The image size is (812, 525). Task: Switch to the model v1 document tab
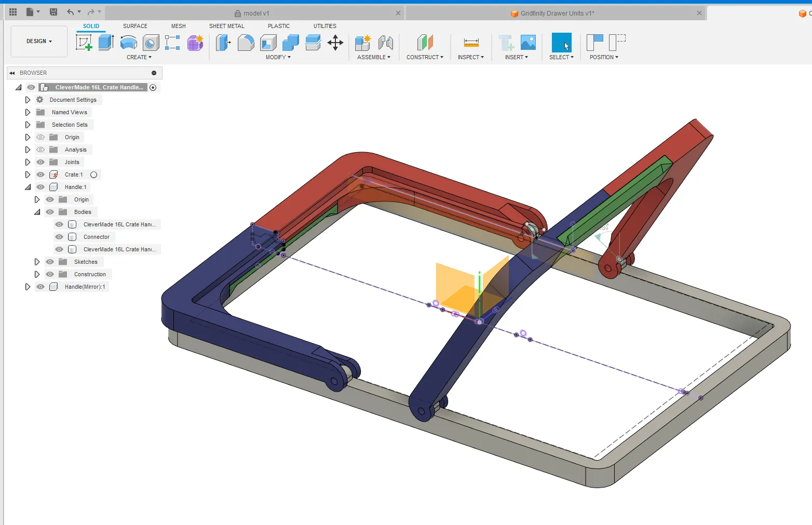pos(256,14)
